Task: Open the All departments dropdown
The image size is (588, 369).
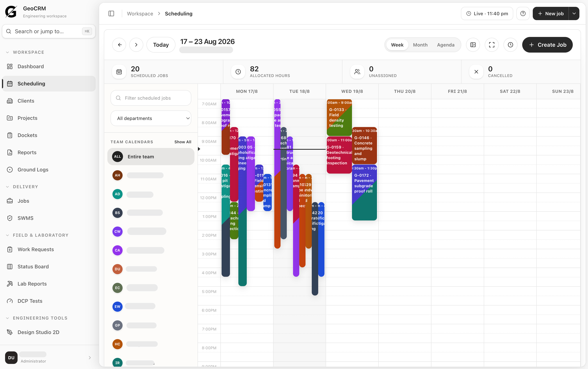Action: coord(151,118)
